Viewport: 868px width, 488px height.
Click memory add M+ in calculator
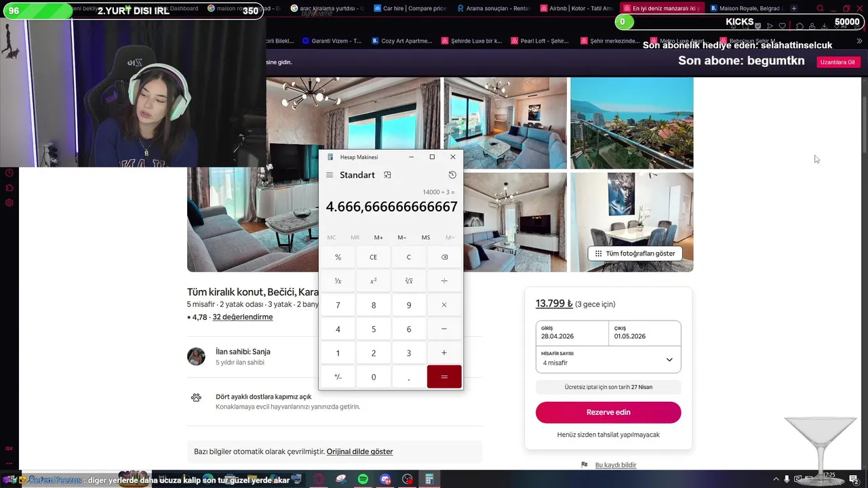[378, 237]
